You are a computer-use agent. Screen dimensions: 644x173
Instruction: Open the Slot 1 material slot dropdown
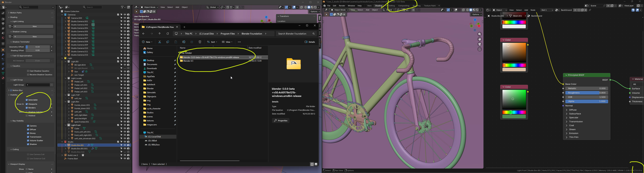547,10
